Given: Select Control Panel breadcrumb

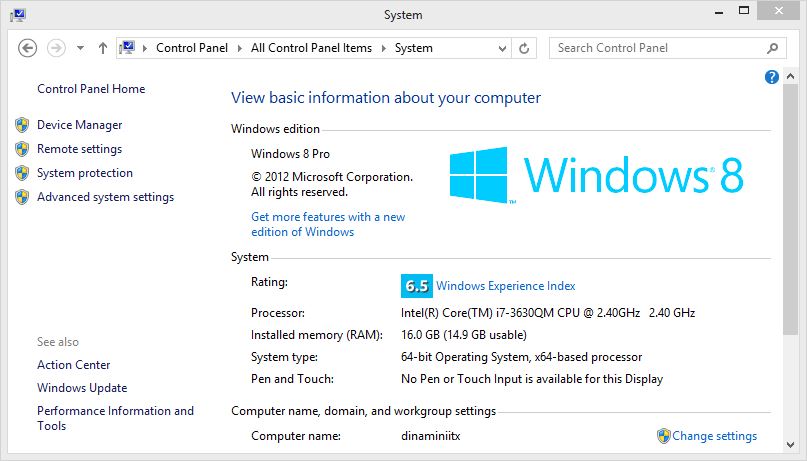Looking at the screenshot, I should (191, 48).
